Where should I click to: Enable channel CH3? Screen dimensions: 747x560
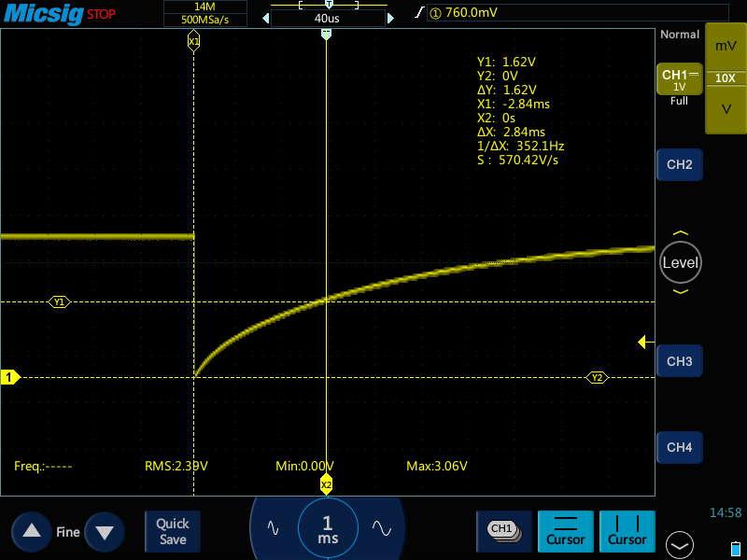[x=680, y=361]
